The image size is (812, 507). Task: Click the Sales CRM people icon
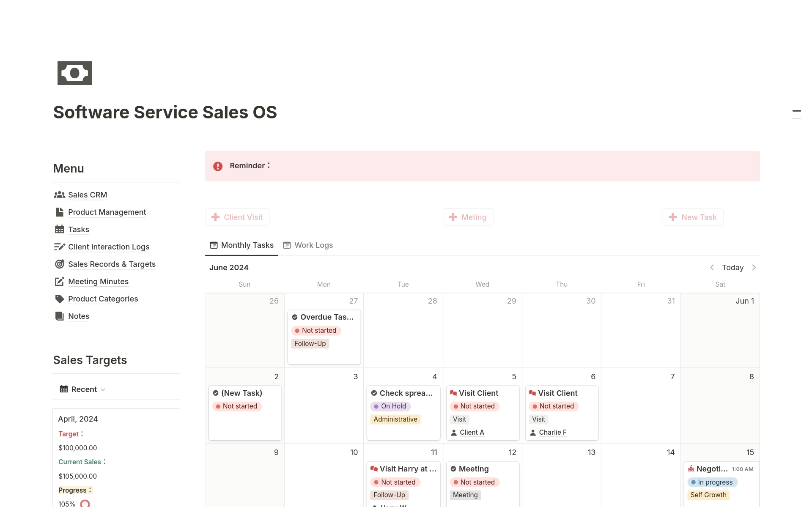click(x=59, y=195)
